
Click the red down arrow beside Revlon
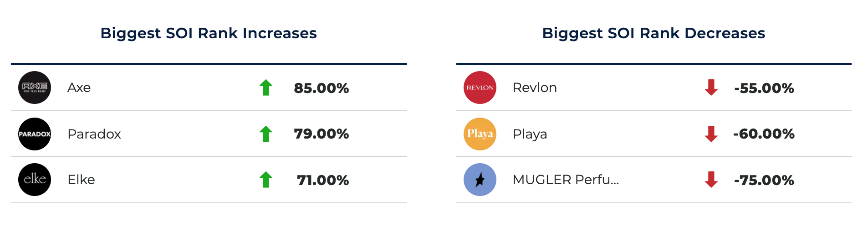pos(711,88)
